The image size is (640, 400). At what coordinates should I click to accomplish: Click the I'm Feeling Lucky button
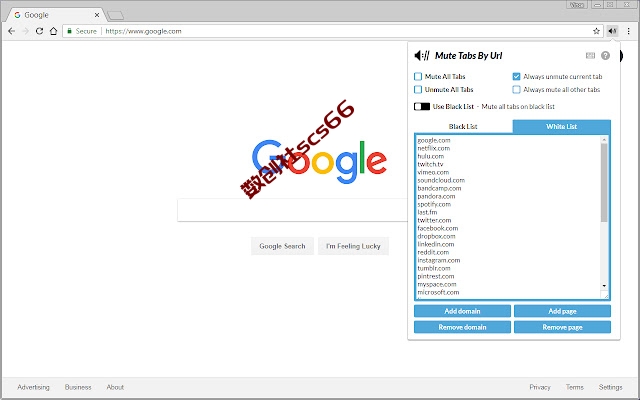coord(353,246)
